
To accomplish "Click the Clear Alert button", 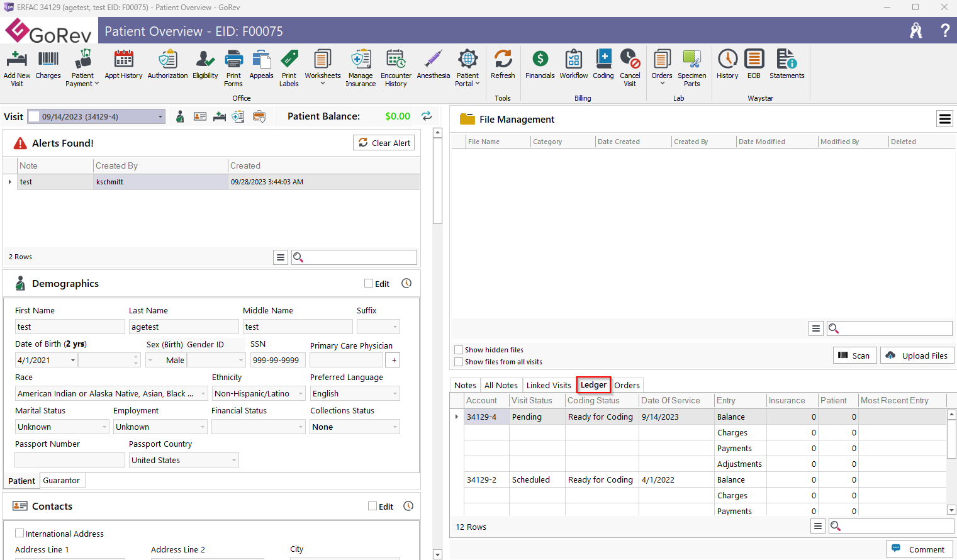I will pos(384,143).
